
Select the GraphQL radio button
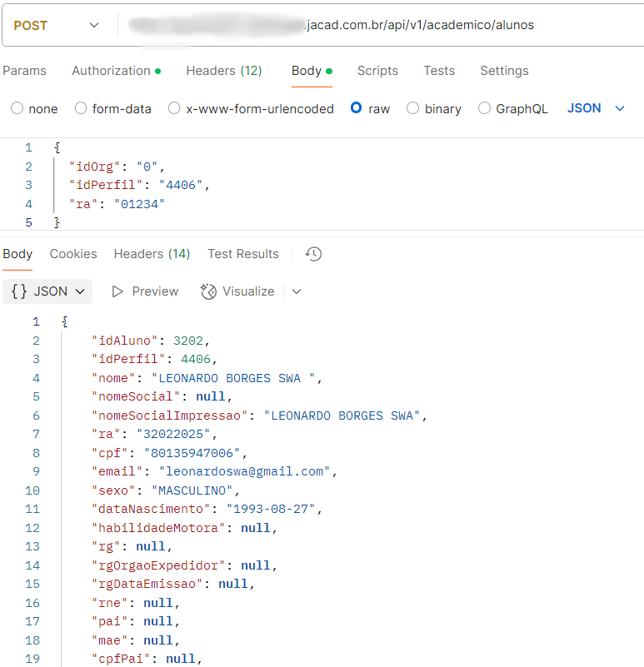click(x=484, y=108)
